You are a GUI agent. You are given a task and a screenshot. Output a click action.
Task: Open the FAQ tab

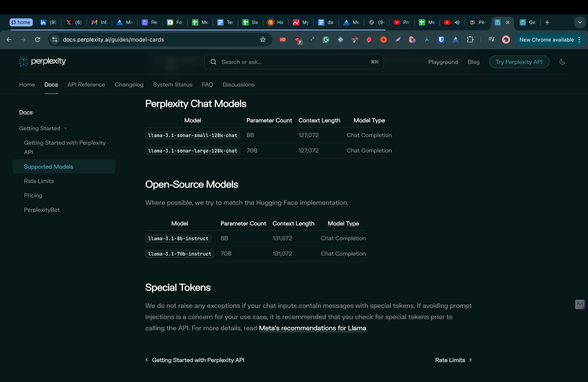tap(207, 85)
